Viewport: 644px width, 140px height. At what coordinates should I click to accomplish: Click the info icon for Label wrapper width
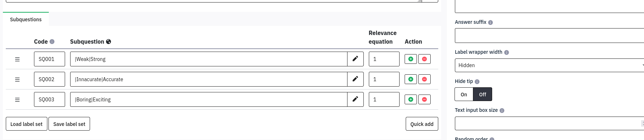click(x=506, y=52)
